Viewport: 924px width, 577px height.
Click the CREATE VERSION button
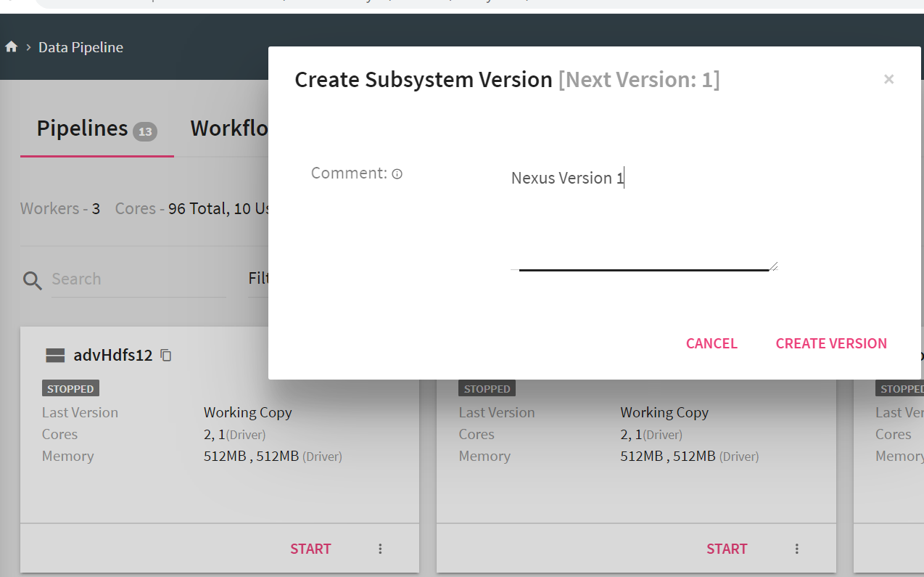(831, 343)
